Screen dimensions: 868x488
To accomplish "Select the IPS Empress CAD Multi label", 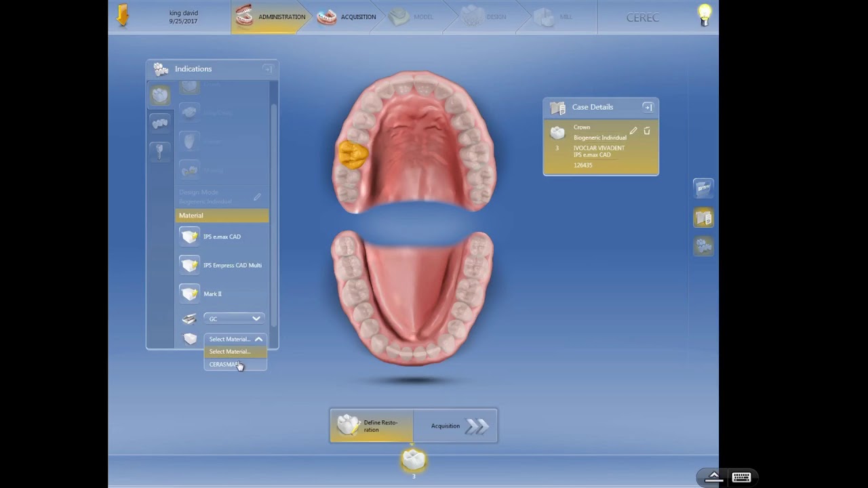I will 233,265.
